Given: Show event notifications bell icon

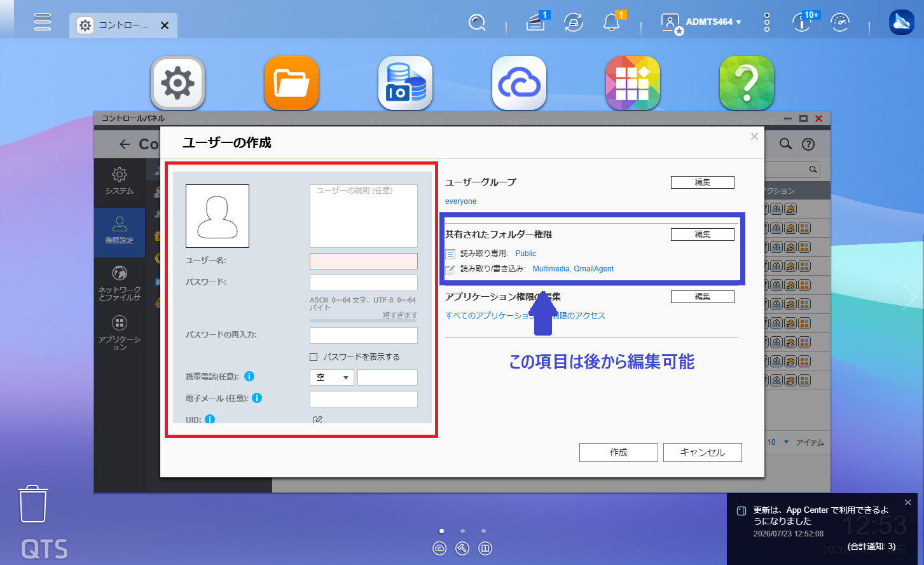Looking at the screenshot, I should (x=612, y=22).
